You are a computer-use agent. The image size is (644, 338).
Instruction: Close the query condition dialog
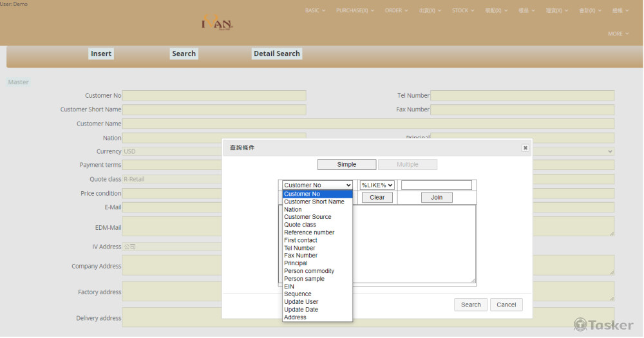[x=525, y=148]
